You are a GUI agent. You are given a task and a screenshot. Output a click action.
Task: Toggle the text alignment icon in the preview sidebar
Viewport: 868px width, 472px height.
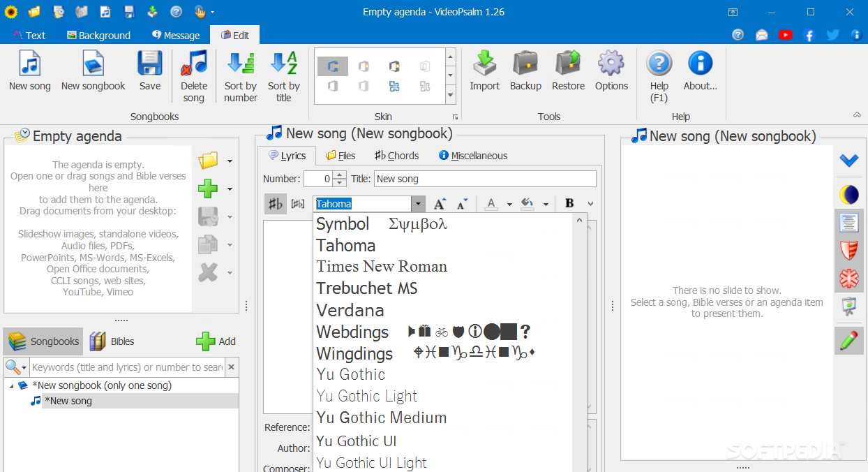848,223
